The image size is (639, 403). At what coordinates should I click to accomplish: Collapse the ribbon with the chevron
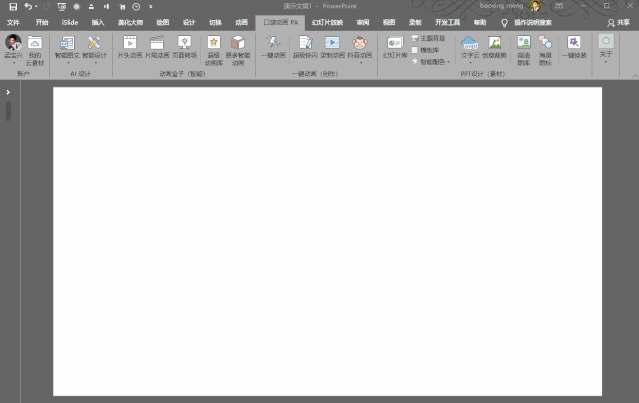click(x=635, y=76)
